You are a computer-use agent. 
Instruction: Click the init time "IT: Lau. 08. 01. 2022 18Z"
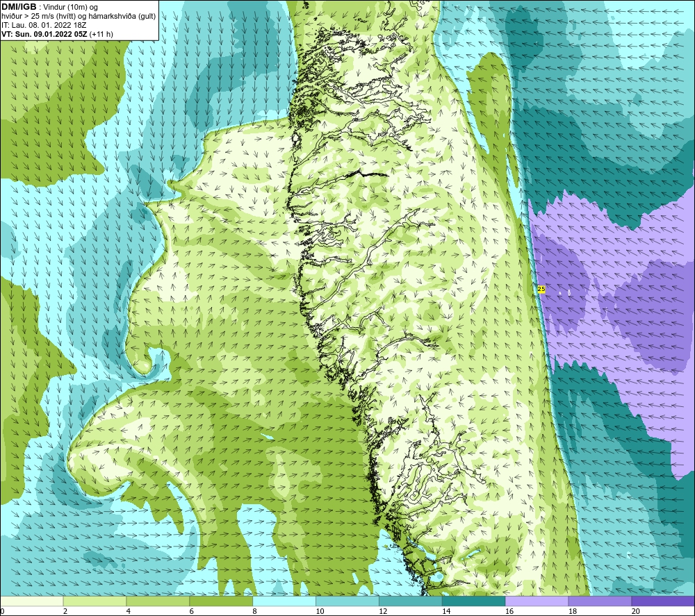44,25
